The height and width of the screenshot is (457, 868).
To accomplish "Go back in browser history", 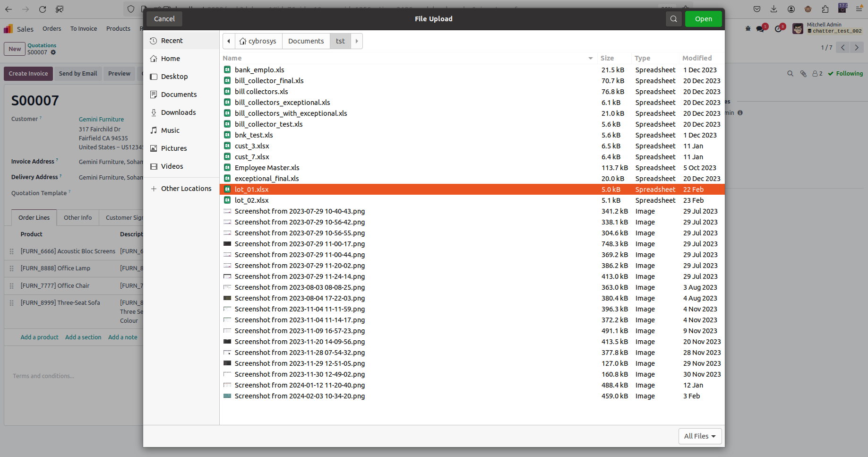I will pos(9,9).
